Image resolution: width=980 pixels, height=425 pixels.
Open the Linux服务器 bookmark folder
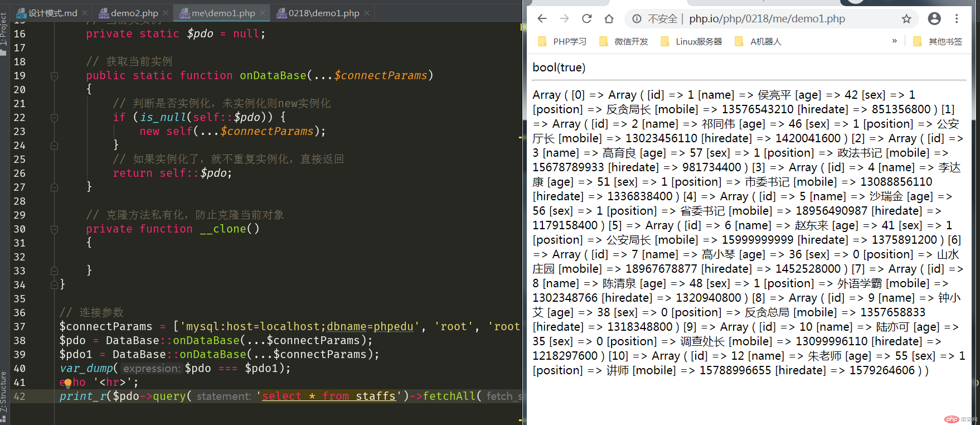tap(691, 42)
